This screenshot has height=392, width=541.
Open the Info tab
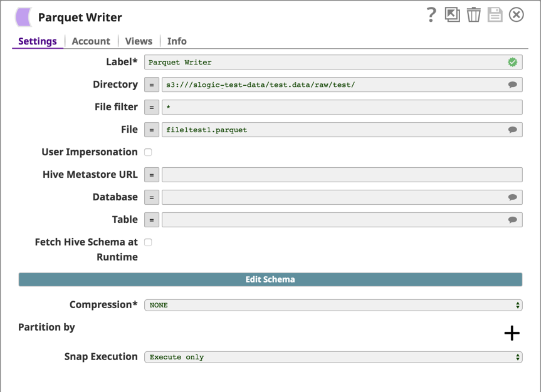pyautogui.click(x=177, y=41)
